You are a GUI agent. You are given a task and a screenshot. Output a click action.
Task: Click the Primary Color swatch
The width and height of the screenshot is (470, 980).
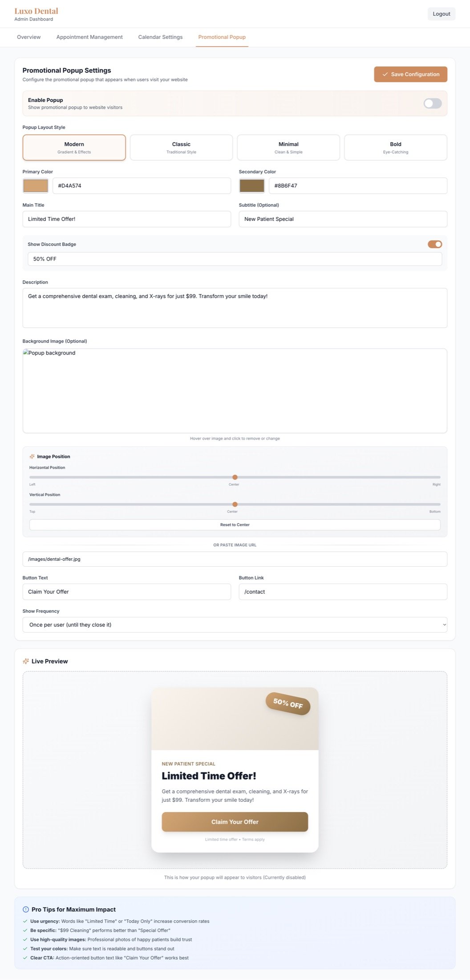(x=35, y=185)
